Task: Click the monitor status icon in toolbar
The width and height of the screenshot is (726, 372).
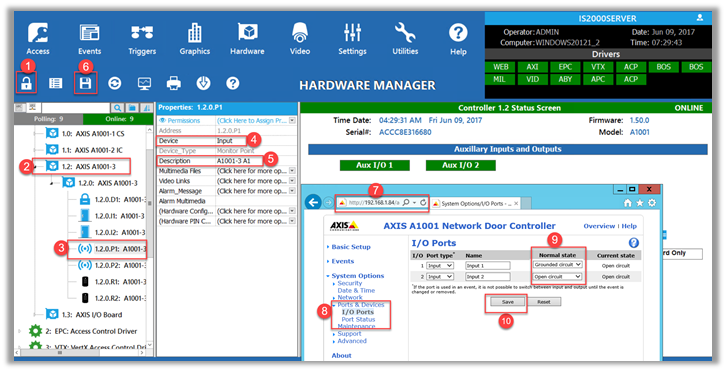Action: pyautogui.click(x=144, y=83)
